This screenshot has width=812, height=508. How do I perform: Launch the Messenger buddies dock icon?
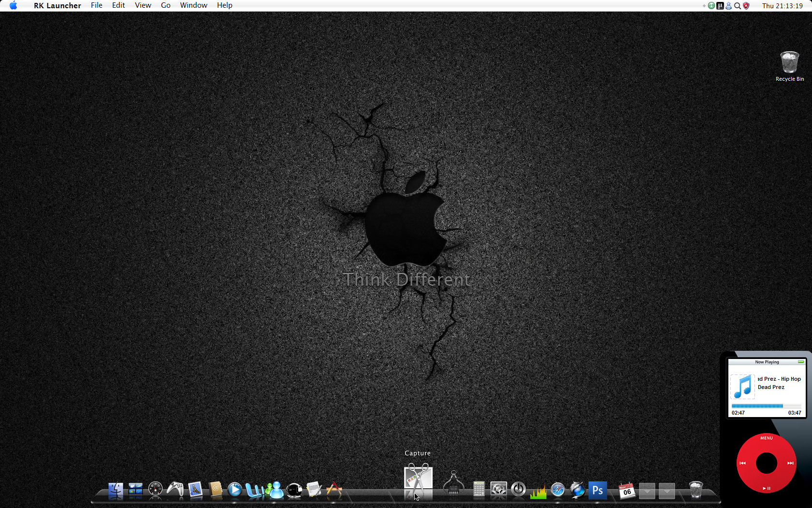[x=275, y=490]
